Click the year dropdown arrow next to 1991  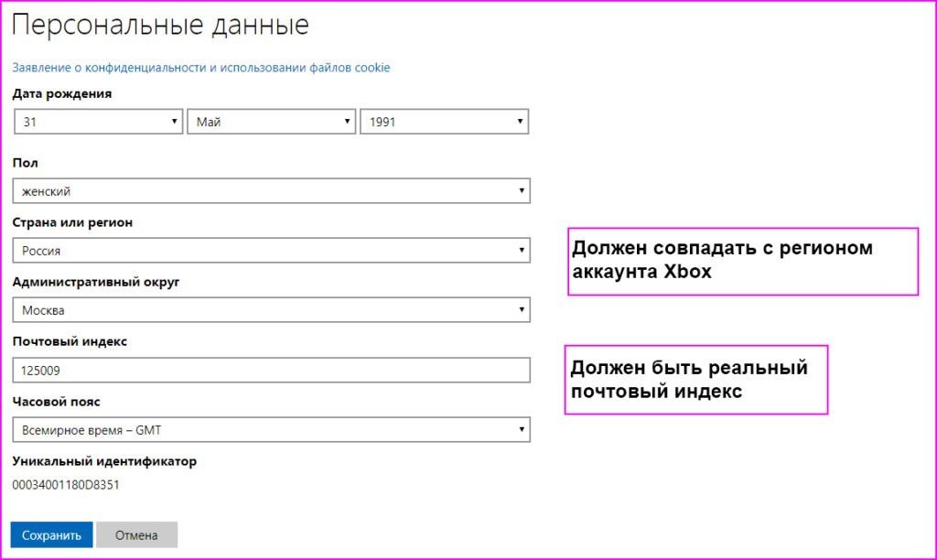tap(521, 121)
